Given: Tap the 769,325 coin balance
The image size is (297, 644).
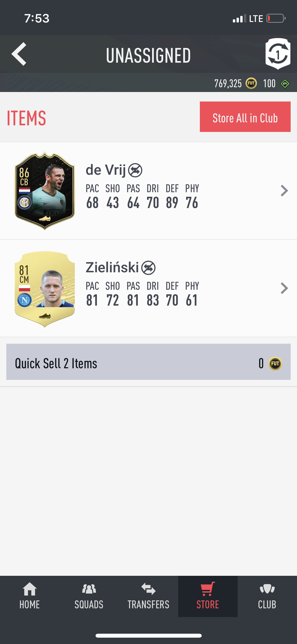Looking at the screenshot, I should 228,84.
